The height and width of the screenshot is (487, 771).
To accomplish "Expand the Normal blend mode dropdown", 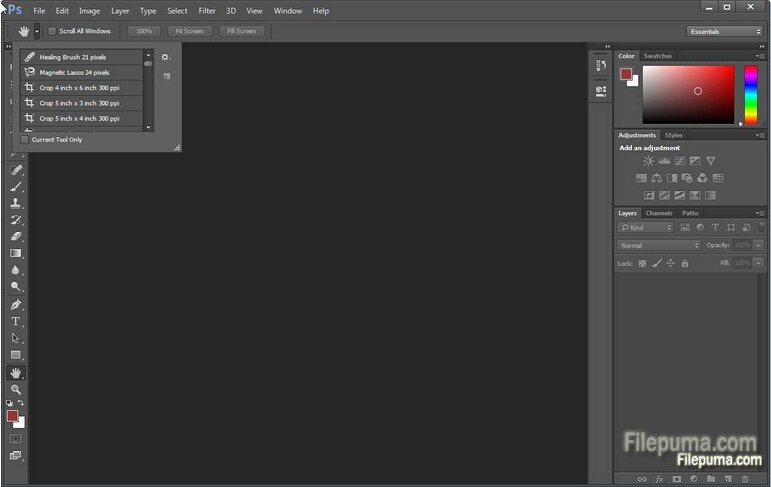I will [659, 245].
